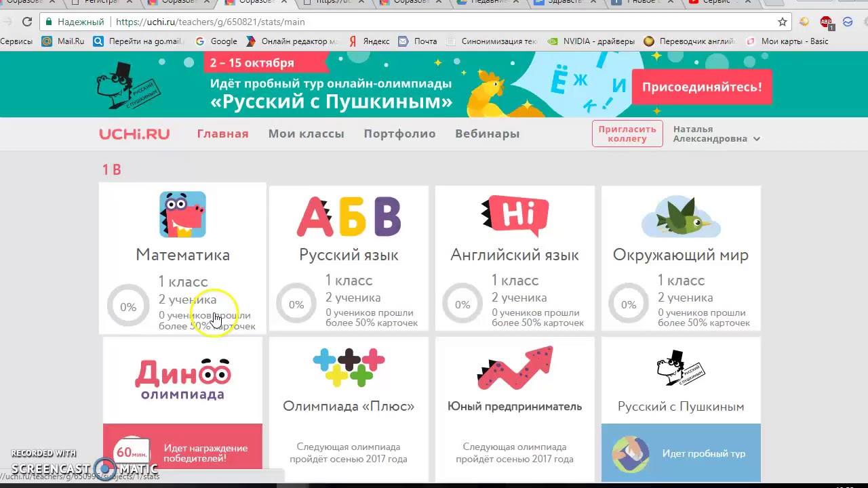
Task: Reload the page with the browser refresh icon
Action: click(x=27, y=22)
